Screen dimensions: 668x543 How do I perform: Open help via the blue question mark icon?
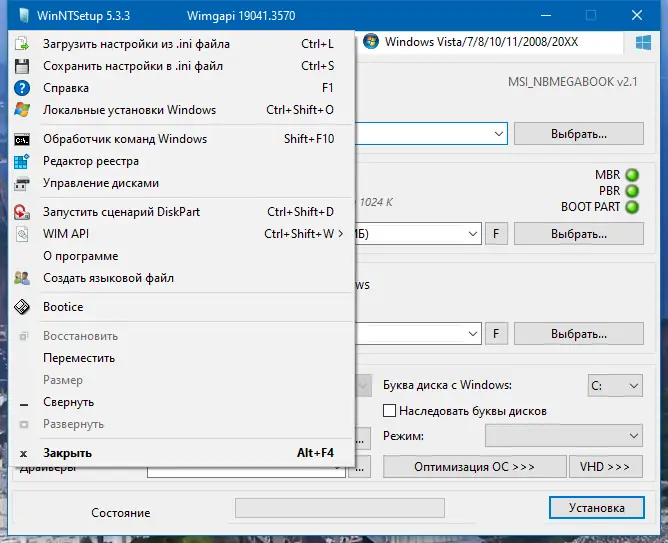[x=22, y=88]
